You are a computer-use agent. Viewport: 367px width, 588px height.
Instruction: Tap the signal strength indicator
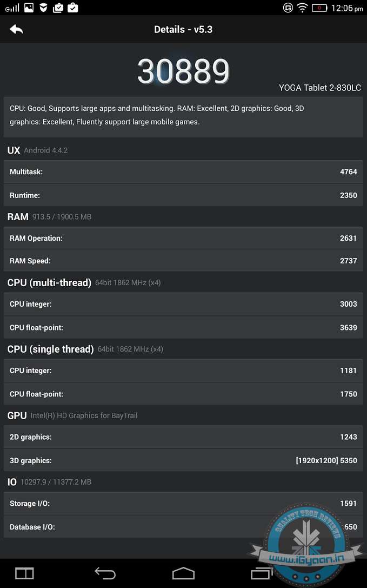click(12, 8)
